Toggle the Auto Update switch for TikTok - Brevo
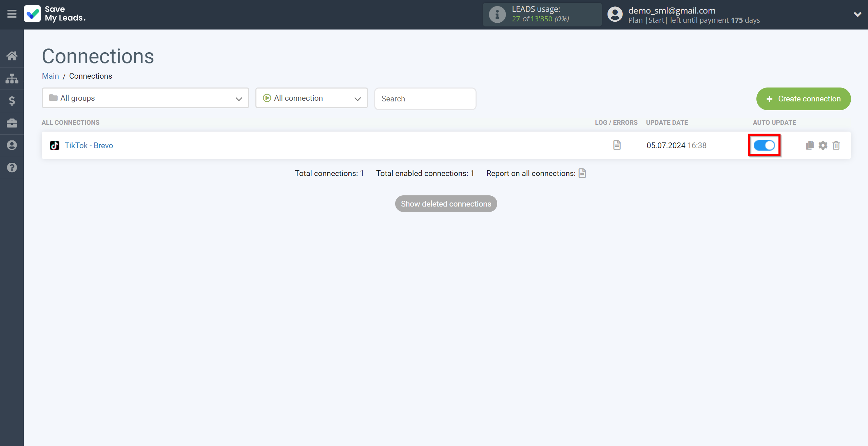 764,145
